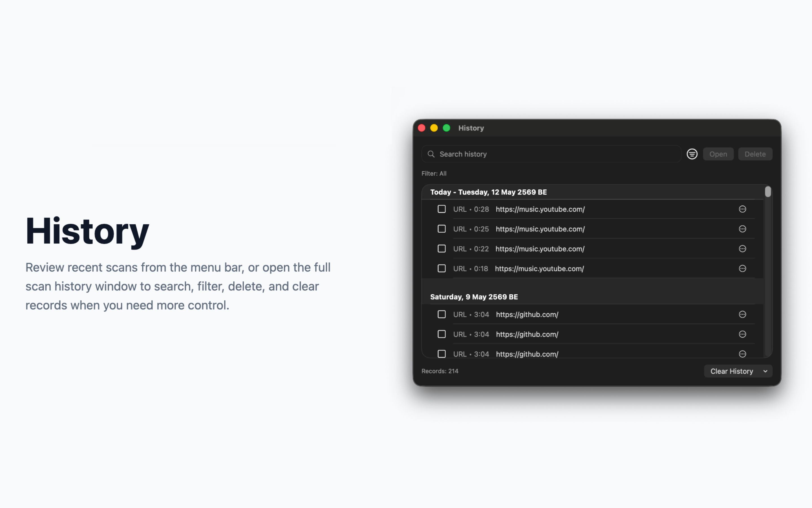Focus the Search history field

(x=551, y=154)
